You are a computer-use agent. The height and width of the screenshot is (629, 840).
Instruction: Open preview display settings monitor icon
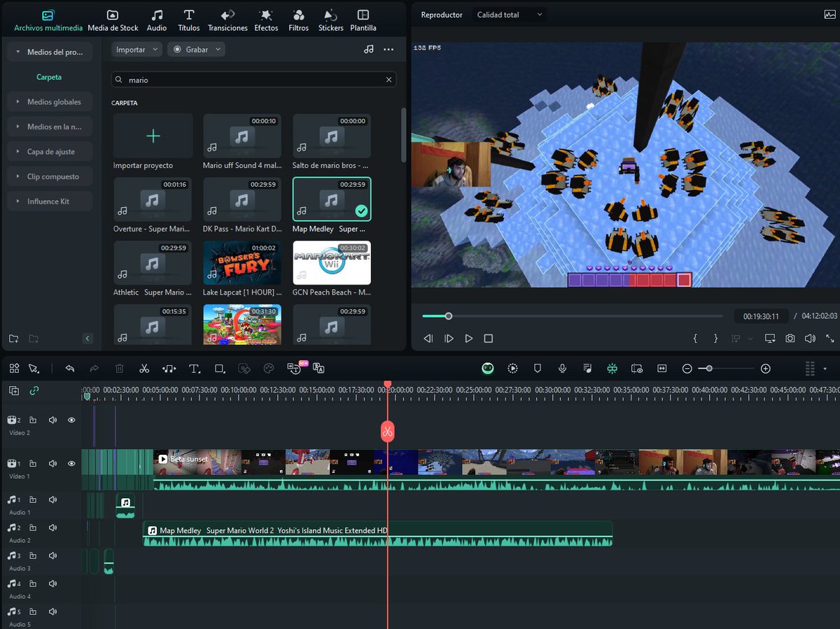[770, 339]
